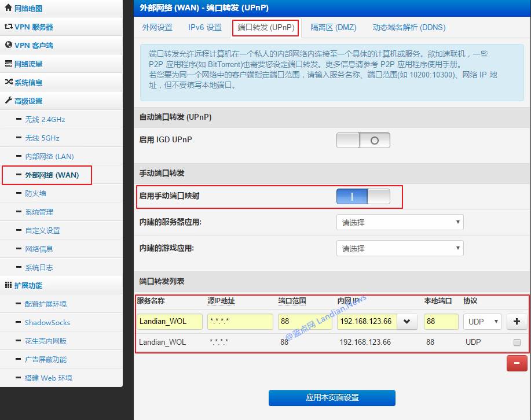Click the wrench icon beside 高级设置
The height and width of the screenshot is (420, 531).
pyautogui.click(x=9, y=100)
